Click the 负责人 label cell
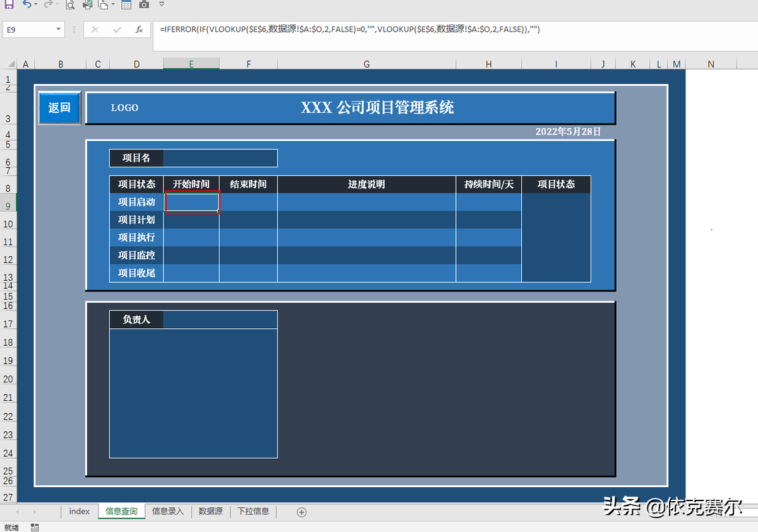Screen dimensions: 758x532 pyautogui.click(x=136, y=319)
